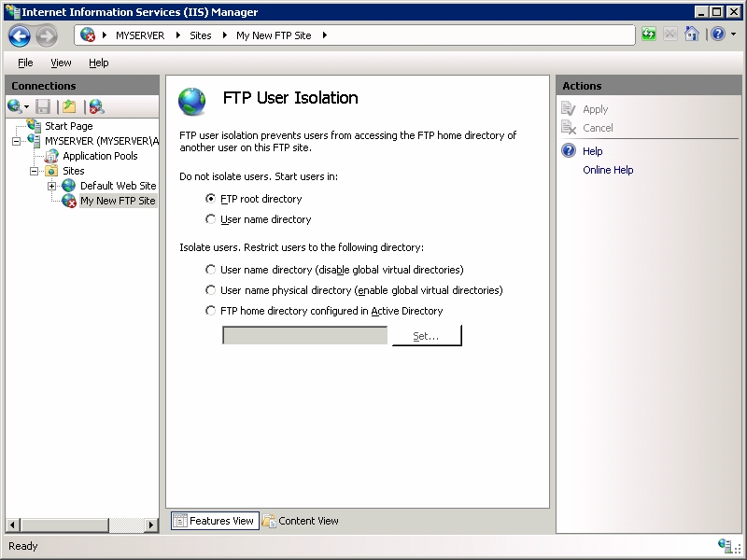Click the Back navigation arrow button
This screenshot has width=747, height=560.
click(20, 35)
